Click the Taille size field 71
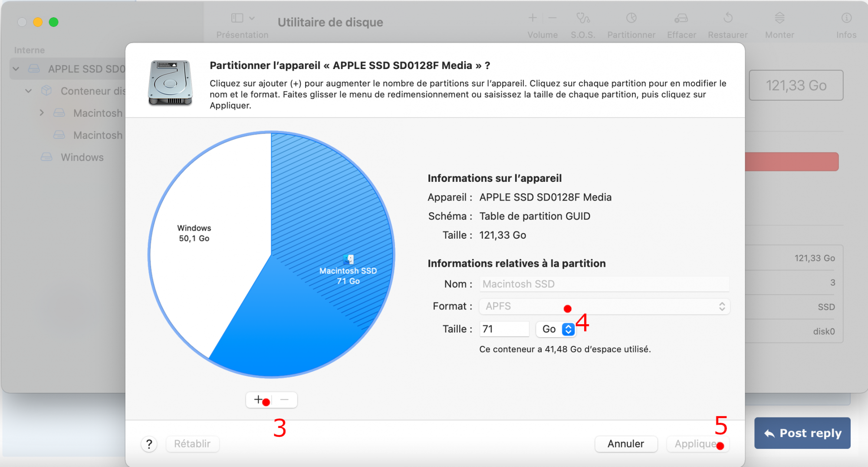Screen dimensions: 868x467 (504, 329)
